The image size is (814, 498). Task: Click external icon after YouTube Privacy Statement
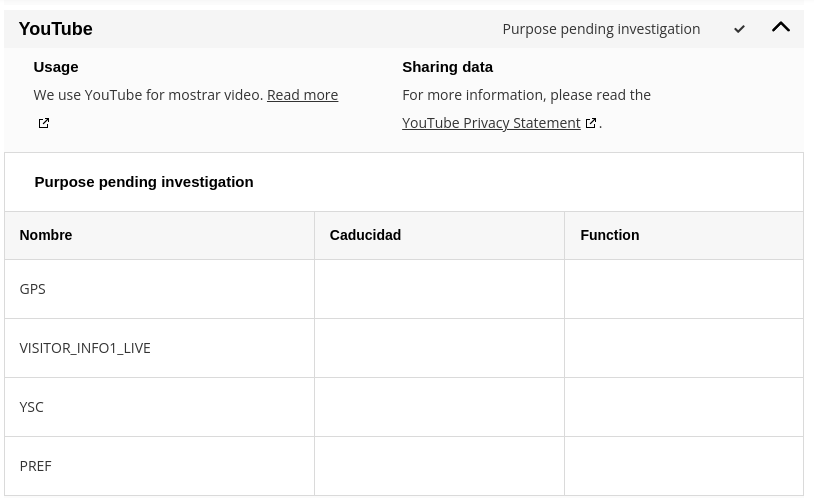pos(591,123)
